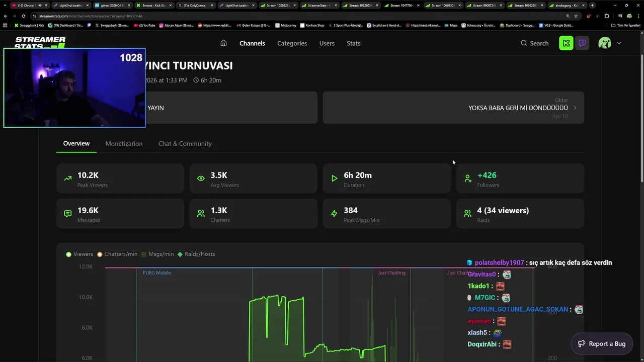Switch to the Browse - Kick browser tab
Viewport: 644px width, 362px height.
tap(154, 5)
